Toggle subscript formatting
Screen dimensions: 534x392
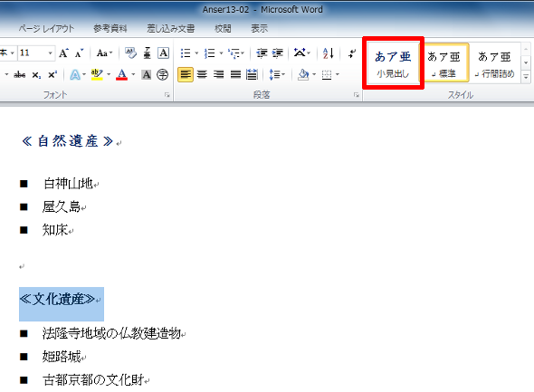coord(36,74)
